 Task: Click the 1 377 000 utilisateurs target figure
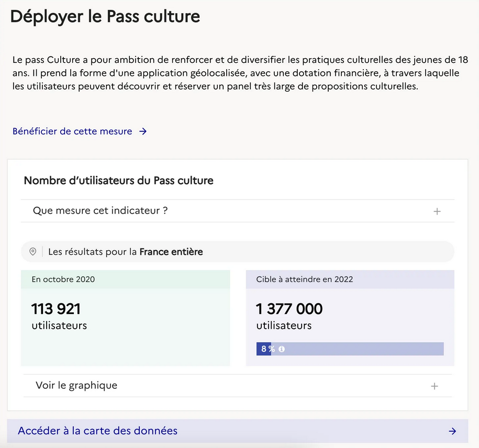[x=289, y=316]
